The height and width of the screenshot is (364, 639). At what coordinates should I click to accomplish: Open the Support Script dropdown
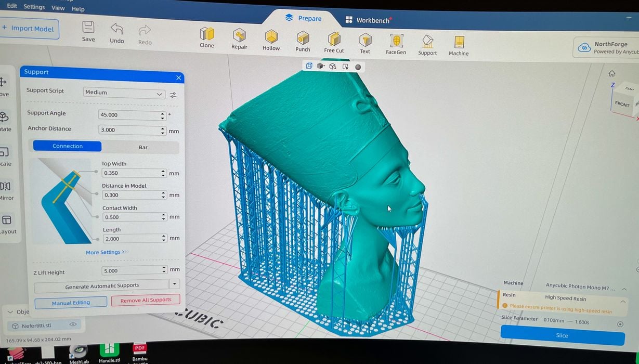[x=124, y=93]
